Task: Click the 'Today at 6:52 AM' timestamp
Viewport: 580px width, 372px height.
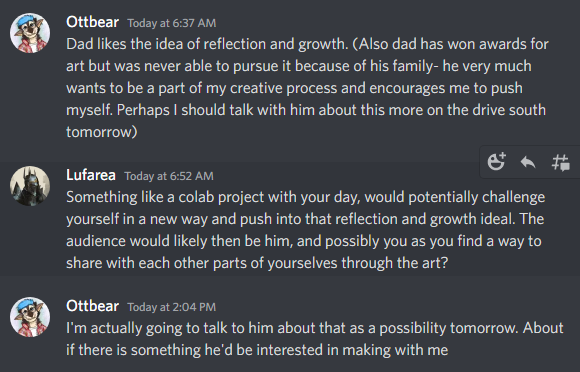Action: [x=169, y=176]
